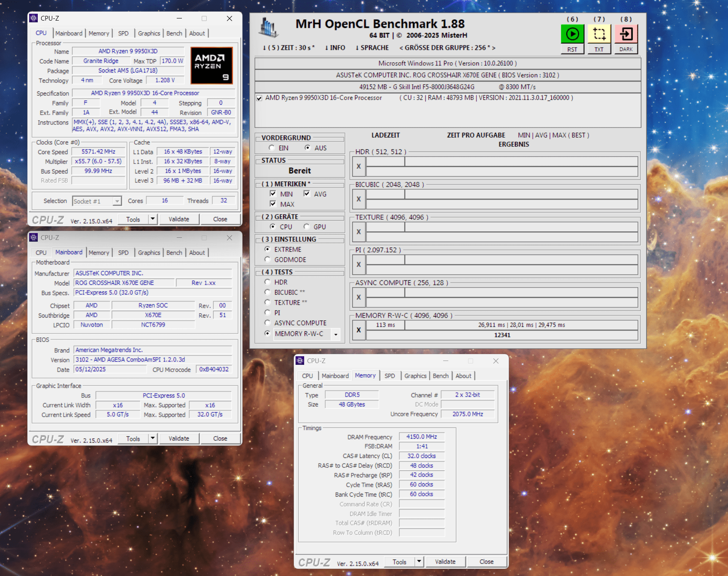This screenshot has height=576, width=728.
Task: Click Validate button in Mainboard CPU-Z window
Action: [179, 438]
